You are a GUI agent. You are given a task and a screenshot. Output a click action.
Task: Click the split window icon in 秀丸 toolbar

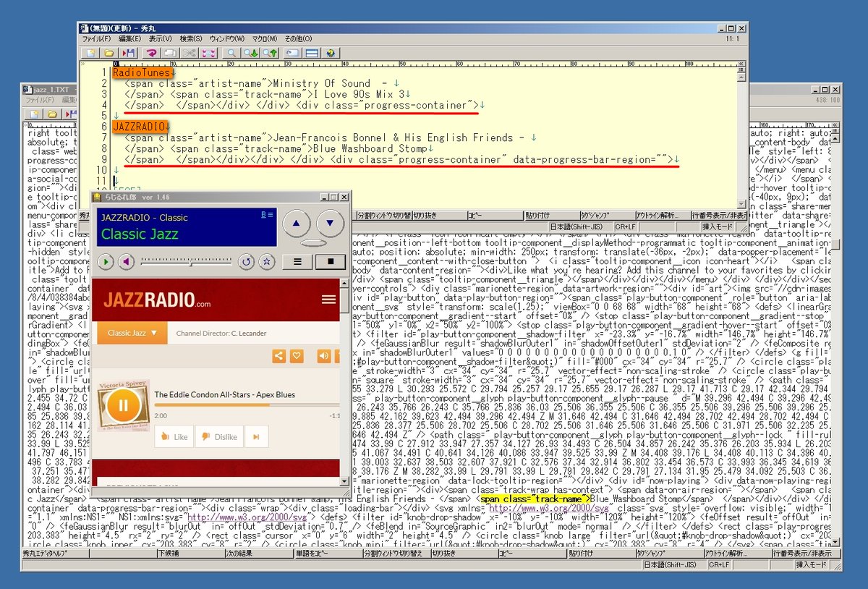click(311, 53)
